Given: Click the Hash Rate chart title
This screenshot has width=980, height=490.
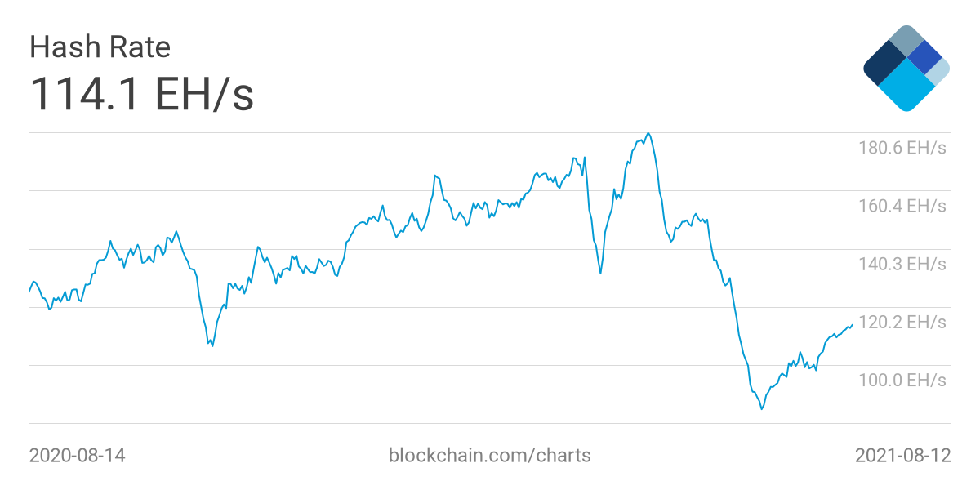Looking at the screenshot, I should (100, 47).
